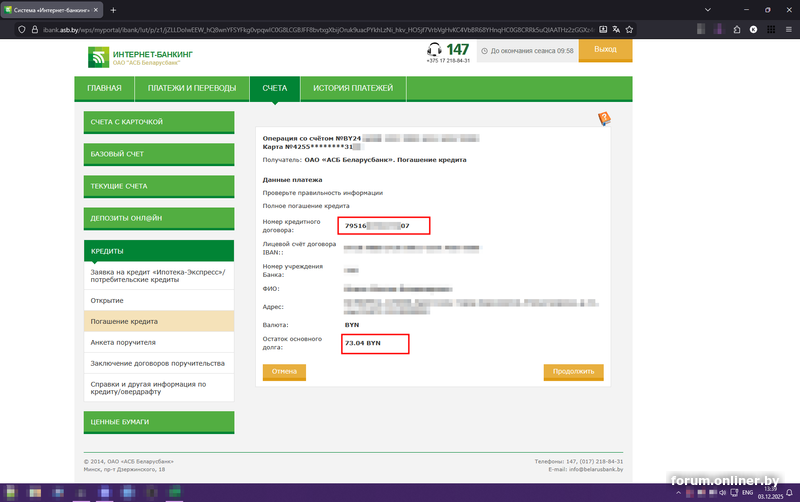Select Открытие in credits submenu

tap(159, 300)
